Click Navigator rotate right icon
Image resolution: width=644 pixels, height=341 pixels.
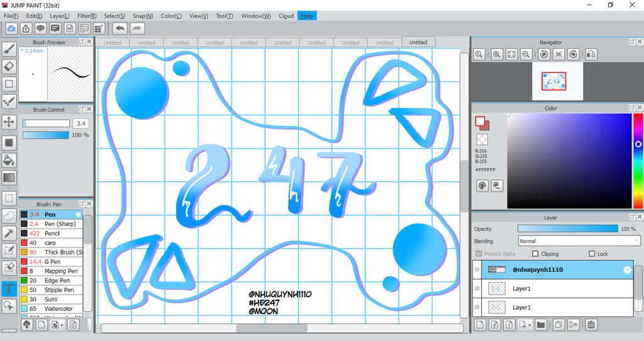(x=574, y=54)
